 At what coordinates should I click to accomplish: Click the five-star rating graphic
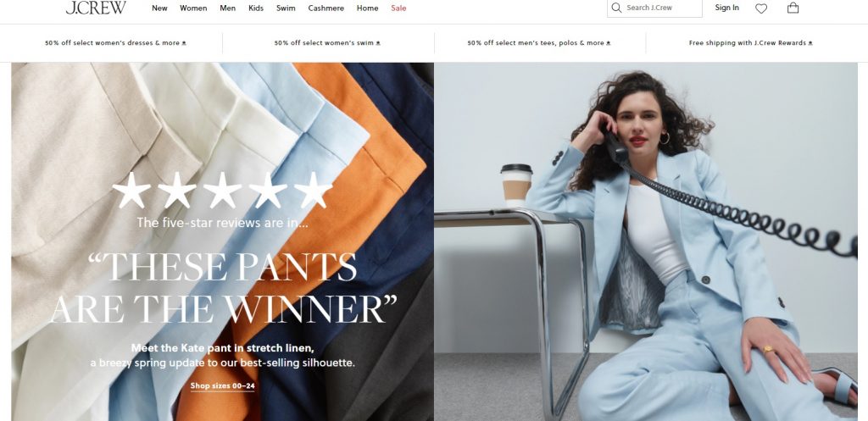(x=222, y=191)
